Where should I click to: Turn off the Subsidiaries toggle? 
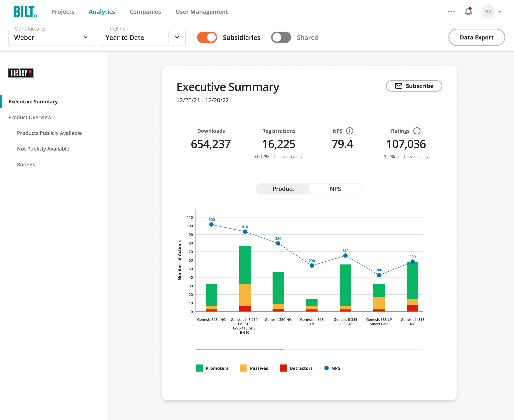(x=207, y=37)
